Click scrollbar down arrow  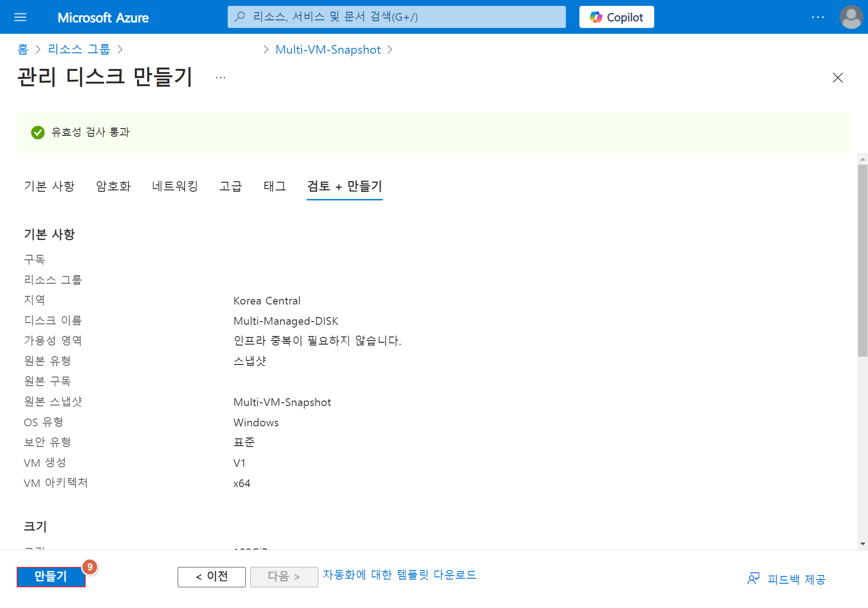(x=863, y=544)
